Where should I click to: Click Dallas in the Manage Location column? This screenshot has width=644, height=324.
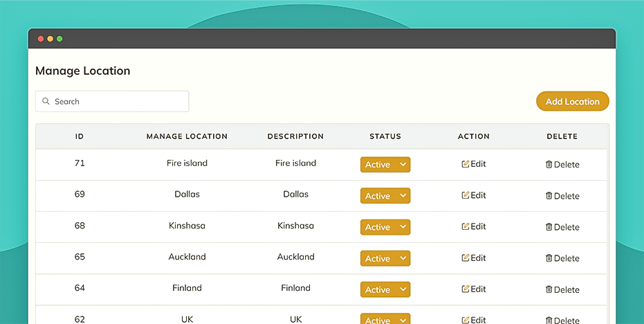pos(187,194)
